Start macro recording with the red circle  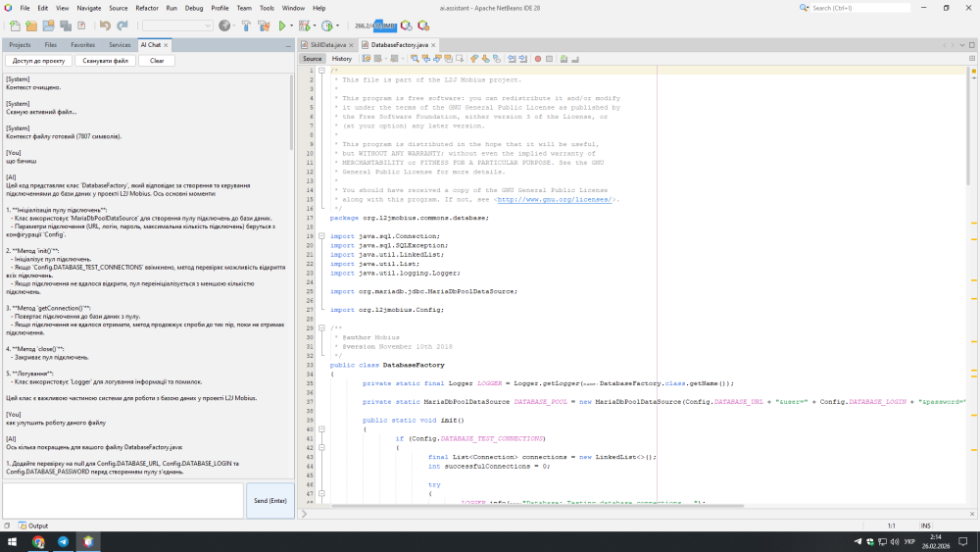click(x=537, y=59)
